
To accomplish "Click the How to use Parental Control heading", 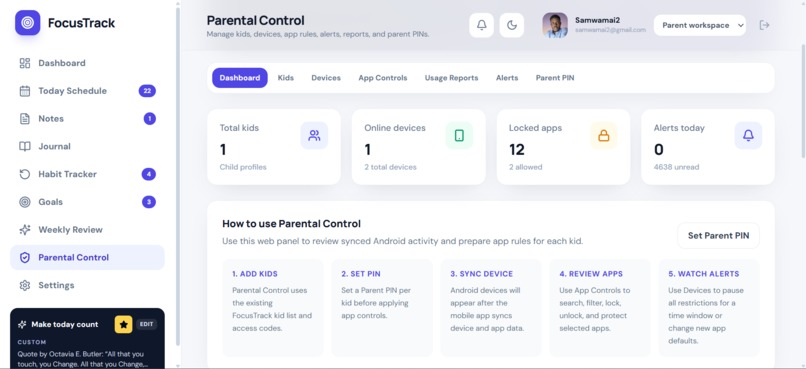I will (291, 224).
